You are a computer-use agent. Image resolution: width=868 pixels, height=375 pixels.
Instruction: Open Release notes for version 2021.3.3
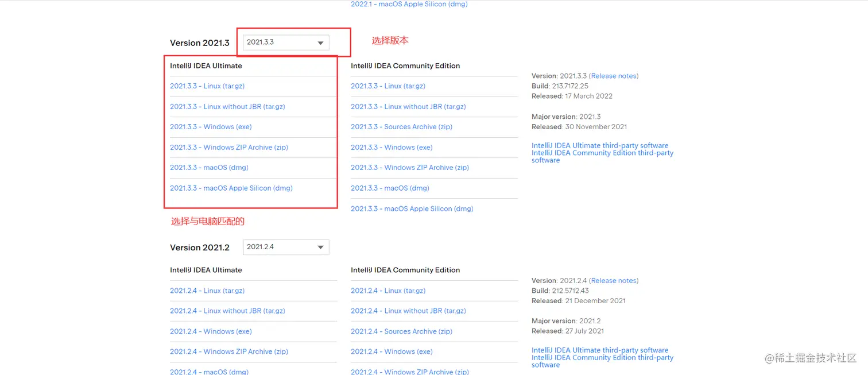tap(613, 76)
